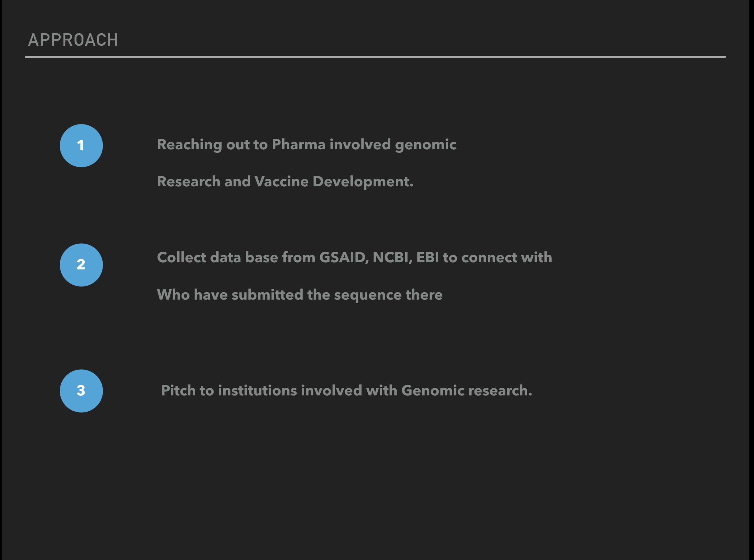
Task: Select the word 'Collect'
Action: pyautogui.click(x=181, y=257)
